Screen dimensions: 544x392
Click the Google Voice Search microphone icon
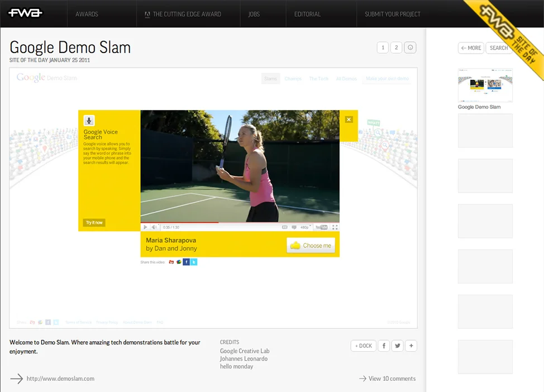click(89, 121)
